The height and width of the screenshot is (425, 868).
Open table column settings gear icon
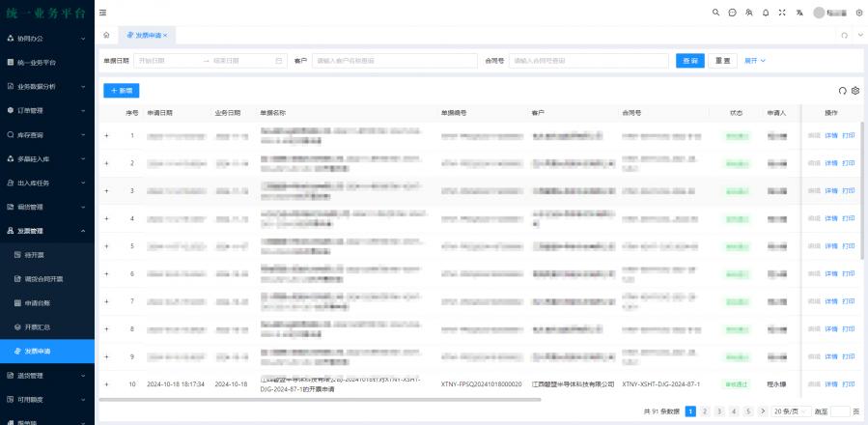point(855,90)
